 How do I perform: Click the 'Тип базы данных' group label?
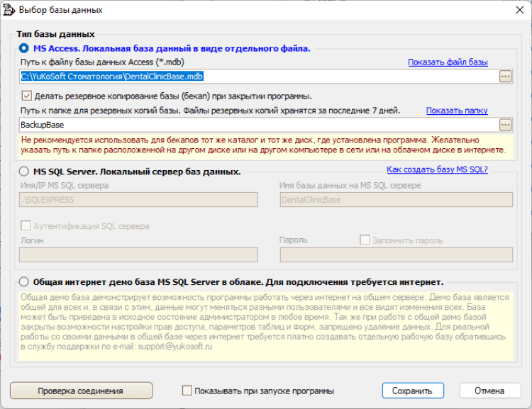(55, 34)
